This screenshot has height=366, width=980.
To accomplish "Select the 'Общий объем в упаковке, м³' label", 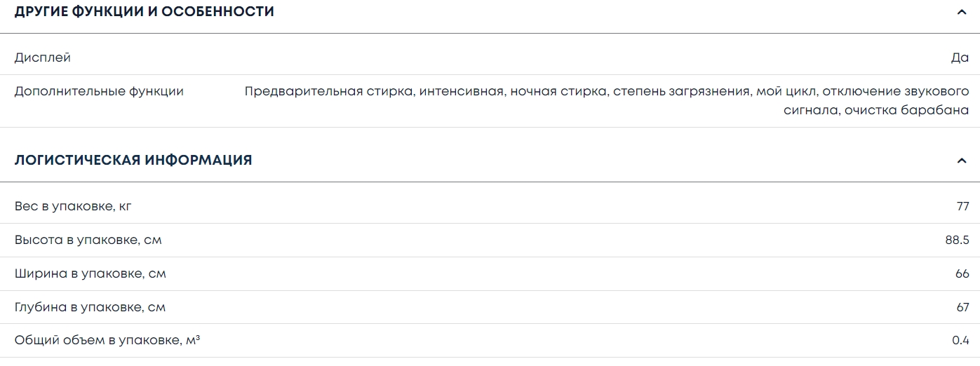I will [107, 341].
